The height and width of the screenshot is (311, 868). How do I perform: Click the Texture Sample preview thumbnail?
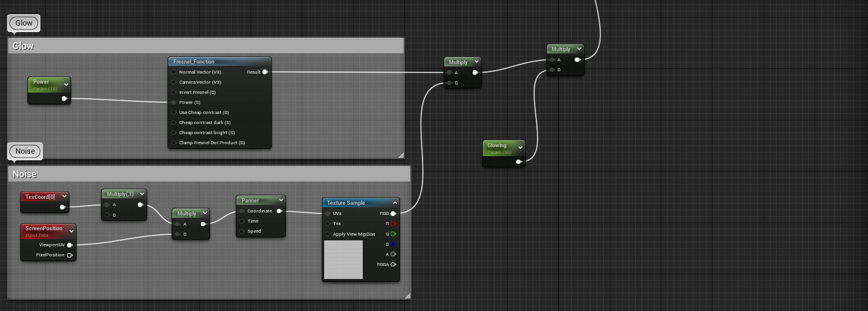pos(343,260)
